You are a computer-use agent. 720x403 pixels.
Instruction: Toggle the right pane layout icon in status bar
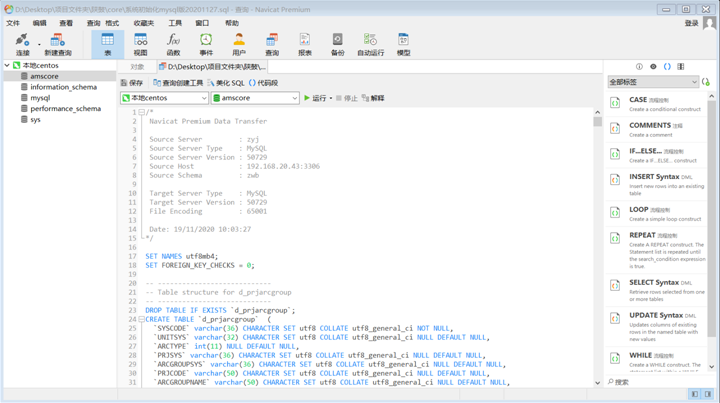pos(708,394)
